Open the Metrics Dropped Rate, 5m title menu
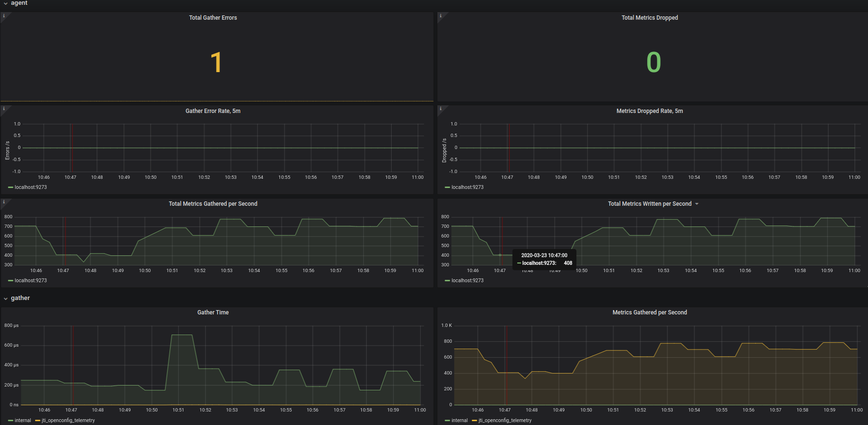Screen dimensions: 868x425 (x=650, y=111)
